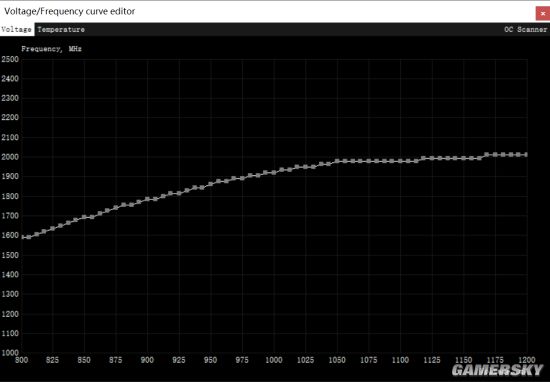This screenshot has height=382, width=550.
Task: Select the curve point at 1075 mV
Action: point(369,161)
